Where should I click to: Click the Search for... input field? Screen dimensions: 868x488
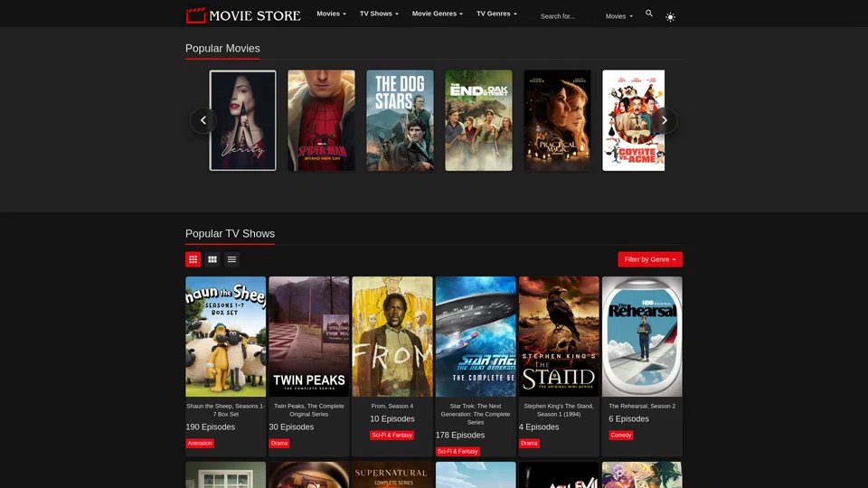pyautogui.click(x=569, y=16)
